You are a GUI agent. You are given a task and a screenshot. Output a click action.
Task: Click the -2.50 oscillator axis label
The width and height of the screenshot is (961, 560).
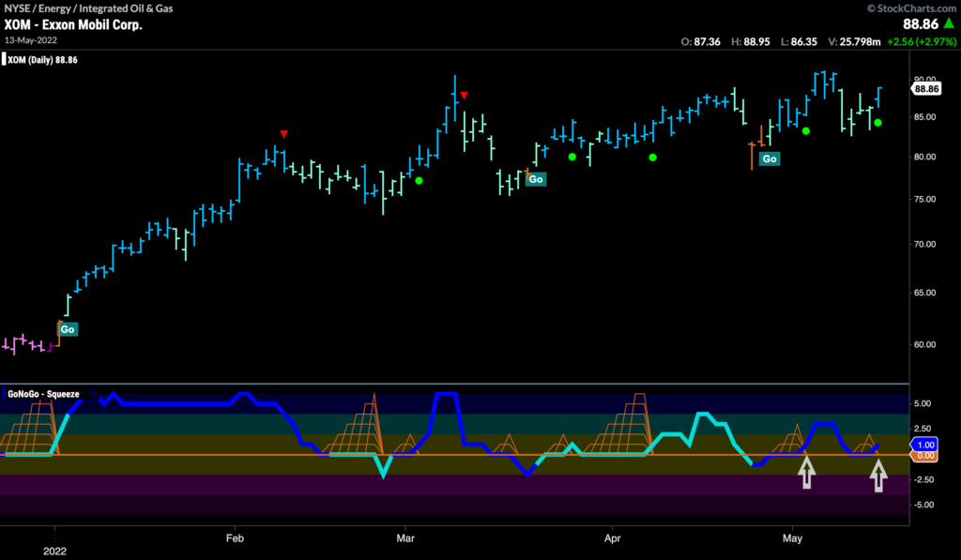point(922,479)
